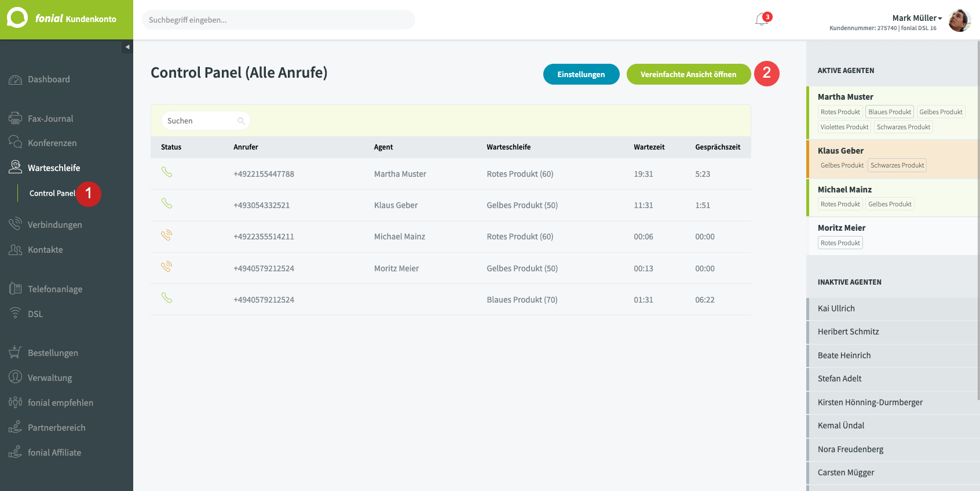Click the agents panel scrollbar
The image size is (980, 491).
[978, 220]
